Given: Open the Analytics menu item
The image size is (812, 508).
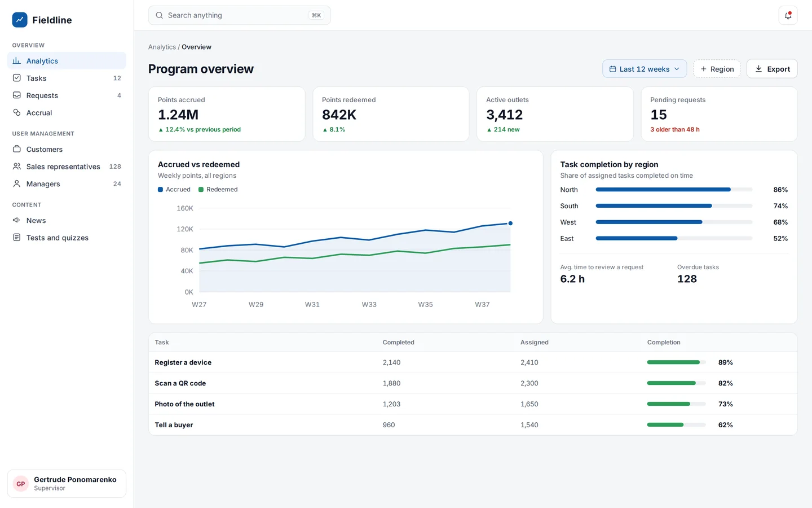Looking at the screenshot, I should 67,61.
